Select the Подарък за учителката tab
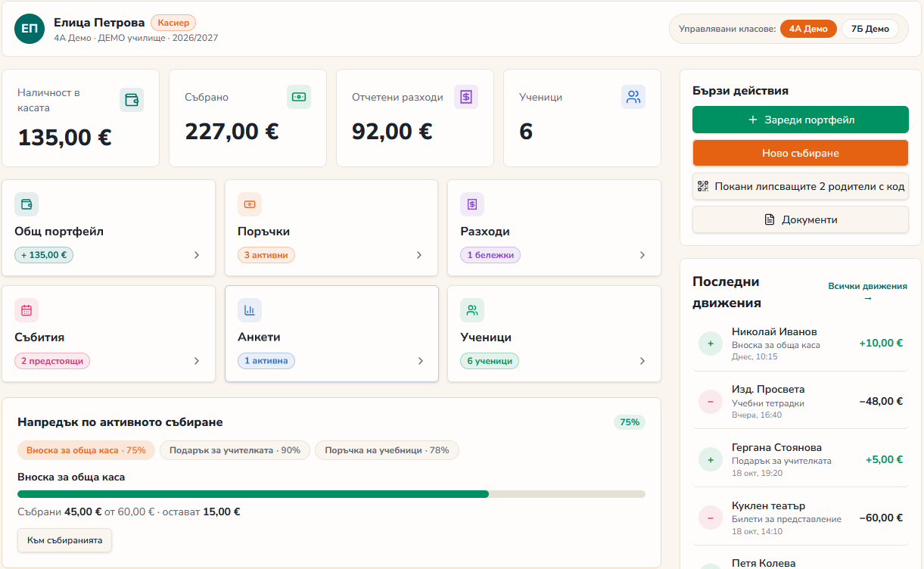The height and width of the screenshot is (569, 924). tap(235, 450)
